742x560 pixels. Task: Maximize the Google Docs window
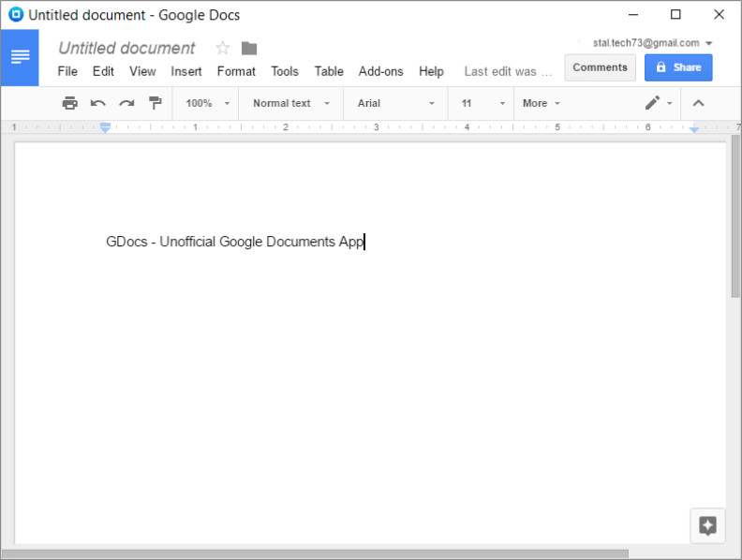tap(675, 15)
